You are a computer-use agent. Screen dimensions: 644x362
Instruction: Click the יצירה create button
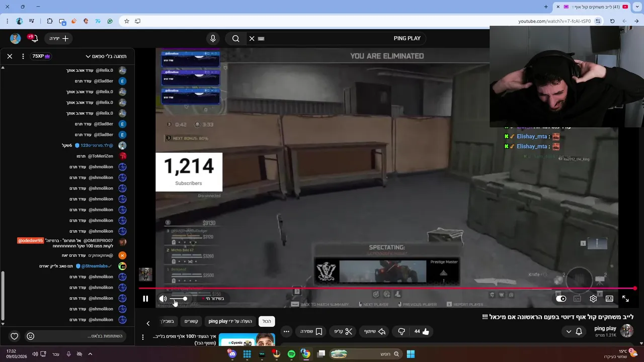[59, 38]
